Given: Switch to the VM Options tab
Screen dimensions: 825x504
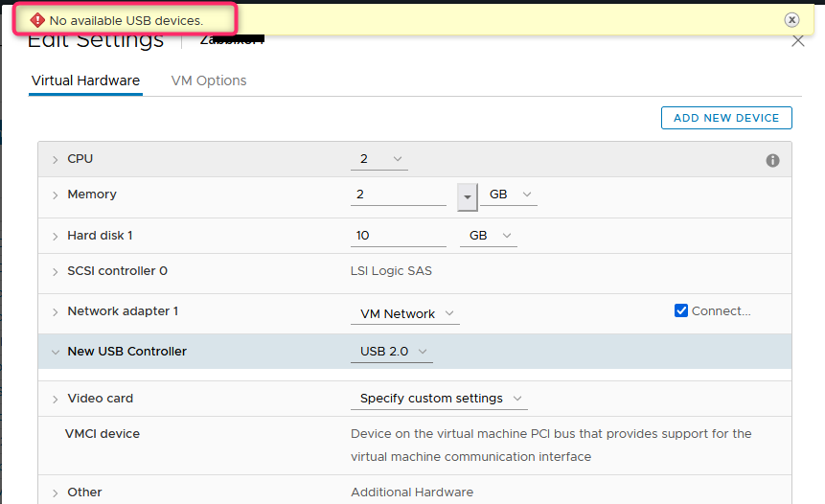Looking at the screenshot, I should pyautogui.click(x=208, y=80).
